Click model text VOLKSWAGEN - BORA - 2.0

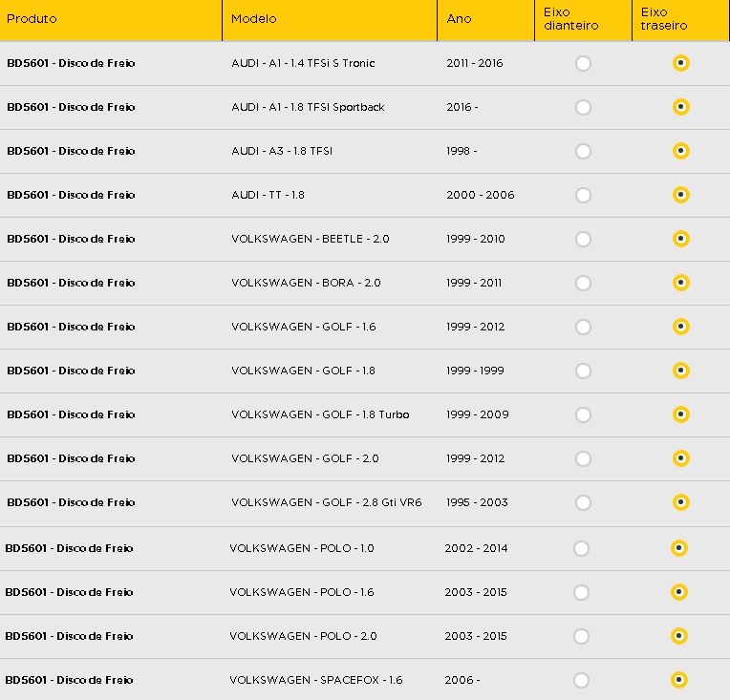coord(306,283)
